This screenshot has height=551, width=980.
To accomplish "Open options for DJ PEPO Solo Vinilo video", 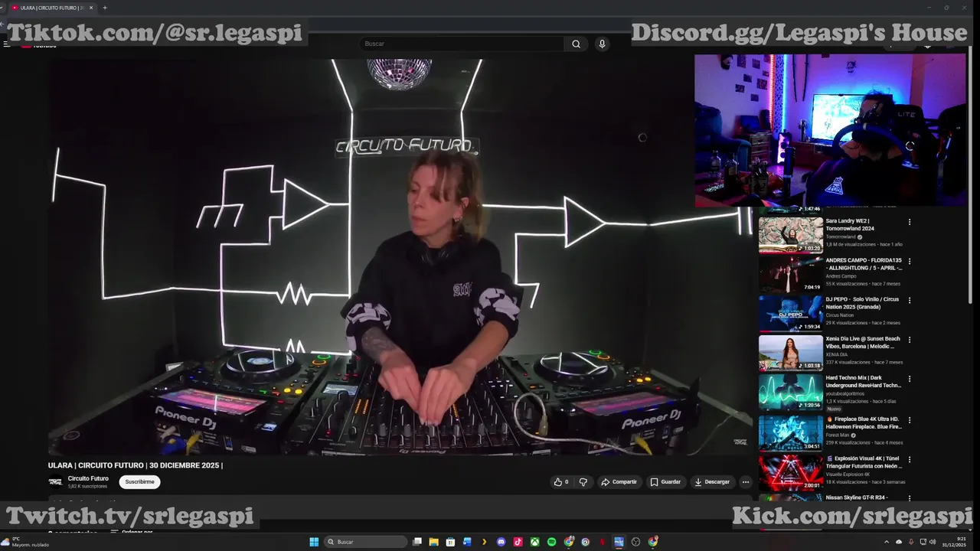I will tap(910, 300).
